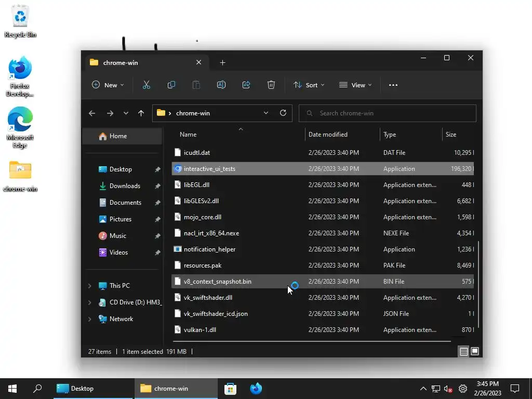
Task: Open recent locations chevron dropdown
Action: pyautogui.click(x=126, y=113)
